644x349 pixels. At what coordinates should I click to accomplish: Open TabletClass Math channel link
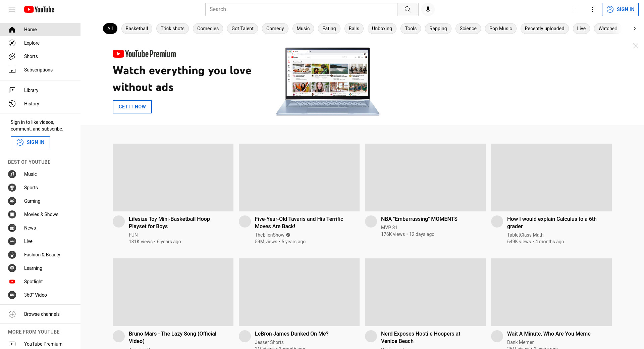coord(525,235)
